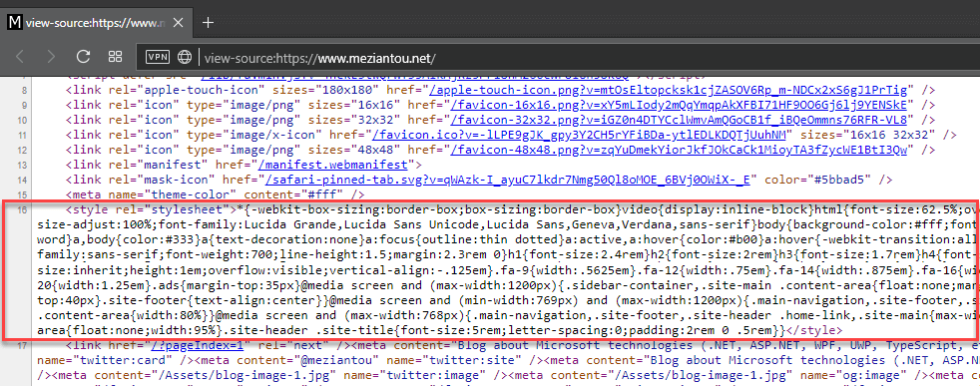
Task: Go back with the back arrow
Action: pyautogui.click(x=19, y=58)
